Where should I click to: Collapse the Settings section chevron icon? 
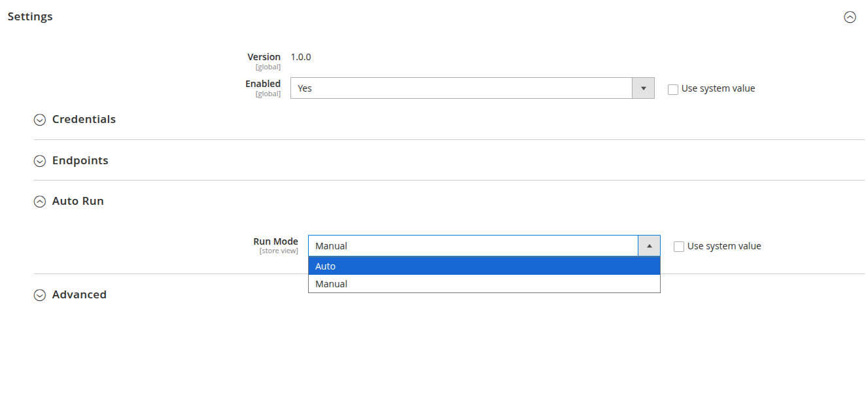pos(850,18)
